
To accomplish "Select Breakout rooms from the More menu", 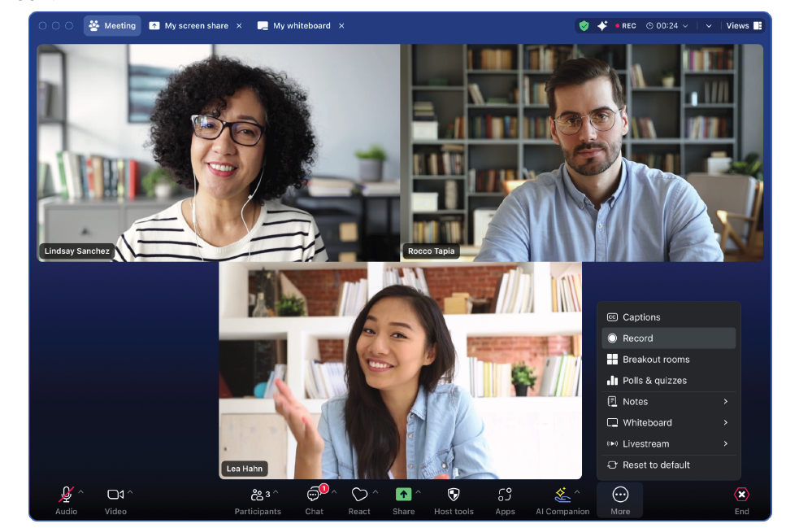I will pyautogui.click(x=655, y=360).
